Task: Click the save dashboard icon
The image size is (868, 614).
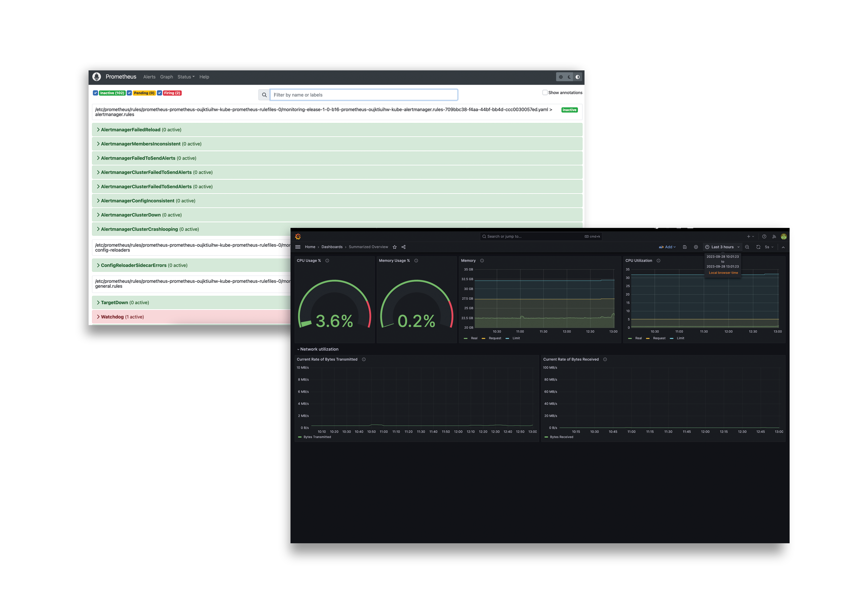Action: tap(685, 247)
